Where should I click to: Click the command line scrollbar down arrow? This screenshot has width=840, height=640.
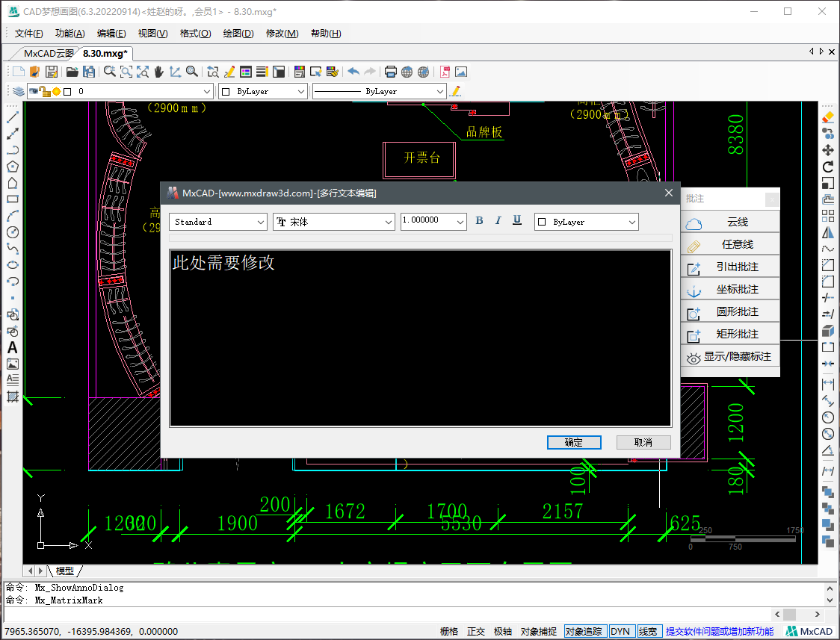(830, 600)
